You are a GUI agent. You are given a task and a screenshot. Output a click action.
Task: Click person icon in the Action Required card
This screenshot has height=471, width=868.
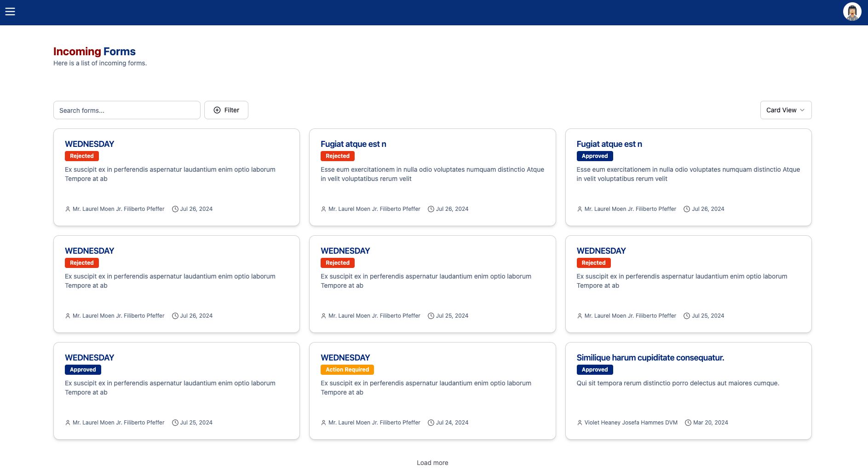(x=323, y=423)
